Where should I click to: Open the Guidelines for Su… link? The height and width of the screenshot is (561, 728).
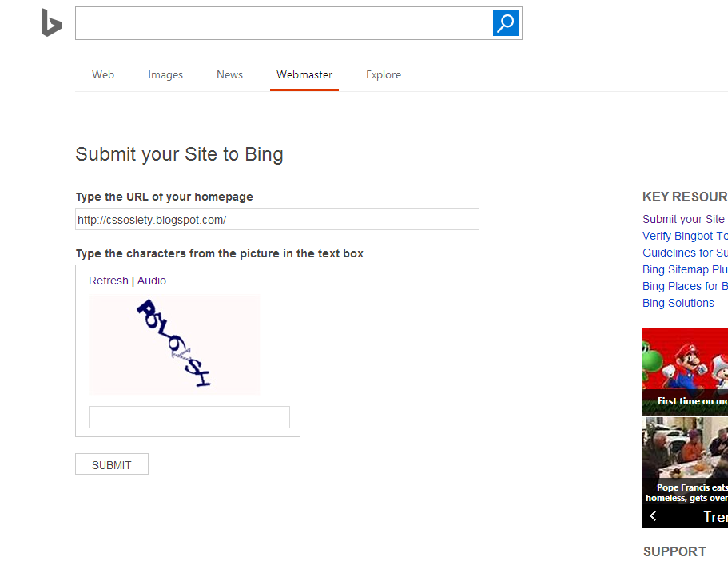tap(685, 253)
